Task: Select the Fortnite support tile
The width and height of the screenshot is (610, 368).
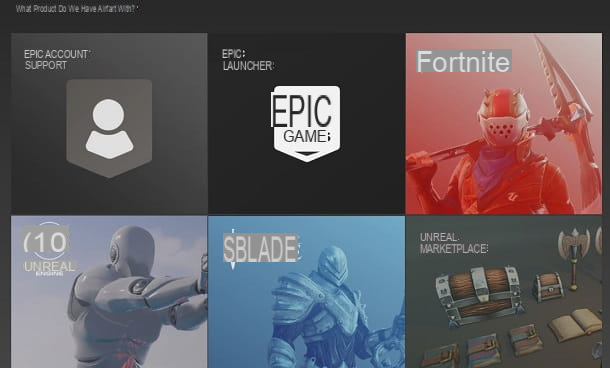Action: pos(504,124)
